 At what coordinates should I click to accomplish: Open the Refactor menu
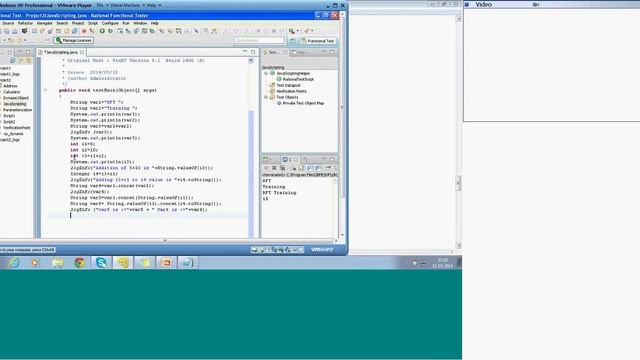25,23
